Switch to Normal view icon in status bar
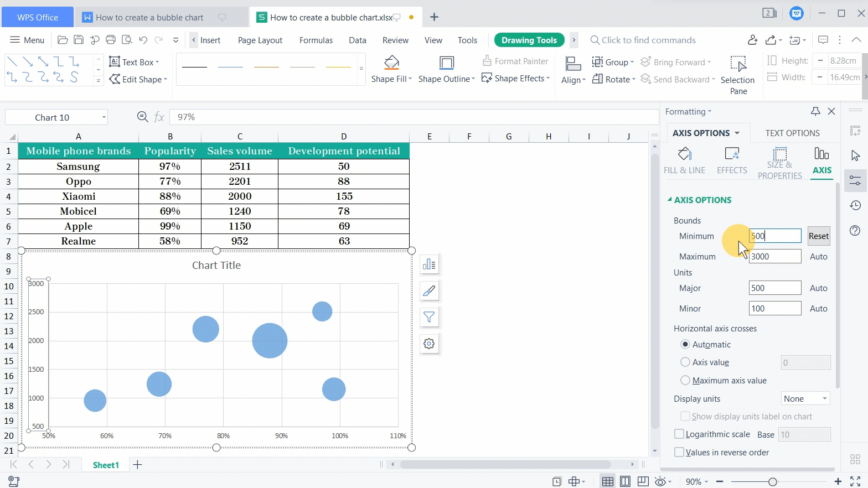Image resolution: width=868 pixels, height=488 pixels. point(607,481)
